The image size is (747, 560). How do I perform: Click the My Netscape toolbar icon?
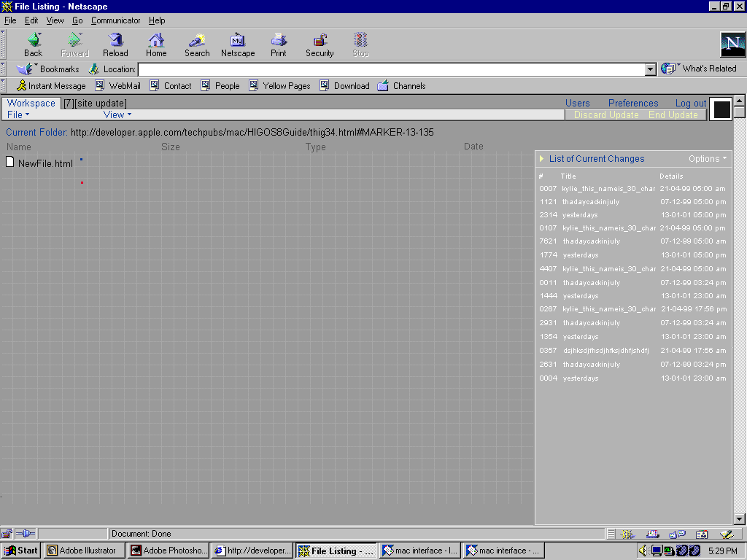pos(238,41)
